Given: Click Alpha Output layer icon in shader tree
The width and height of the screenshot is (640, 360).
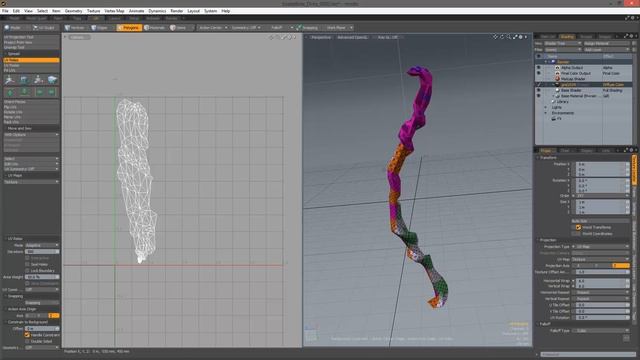Looking at the screenshot, I should [x=557, y=68].
